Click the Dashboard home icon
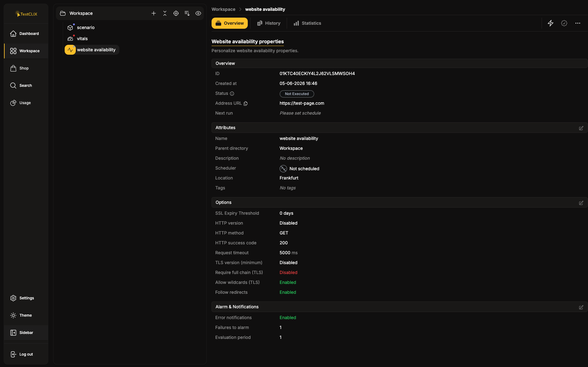Viewport: 588px width, 367px height. (x=13, y=34)
